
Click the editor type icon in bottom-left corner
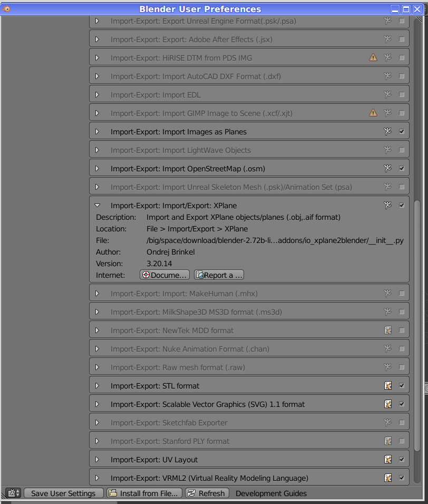click(x=13, y=493)
